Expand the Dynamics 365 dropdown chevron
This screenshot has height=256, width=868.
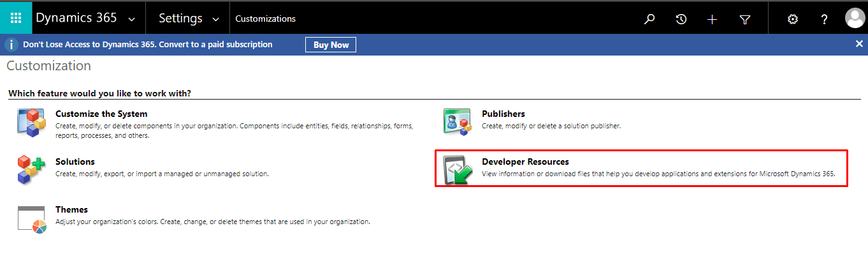132,19
